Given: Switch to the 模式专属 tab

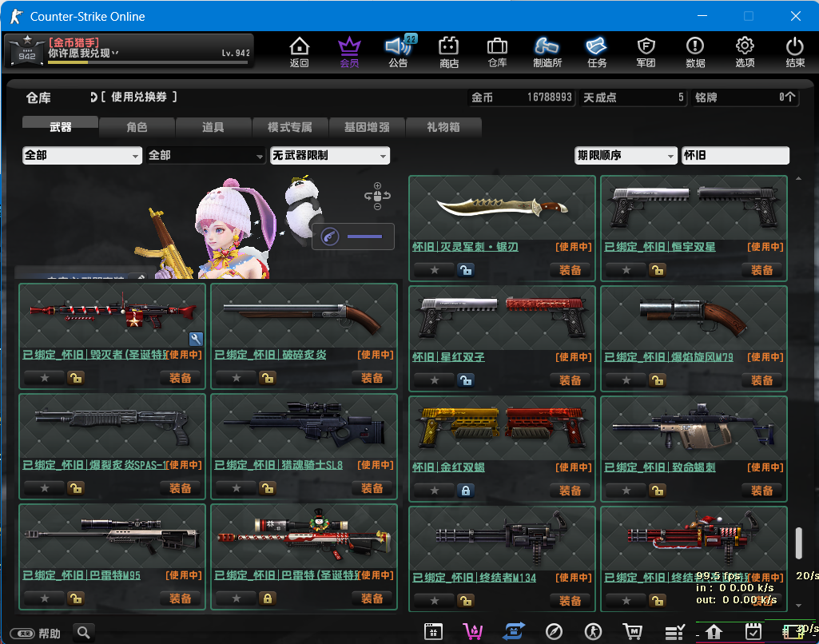Looking at the screenshot, I should (x=290, y=127).
